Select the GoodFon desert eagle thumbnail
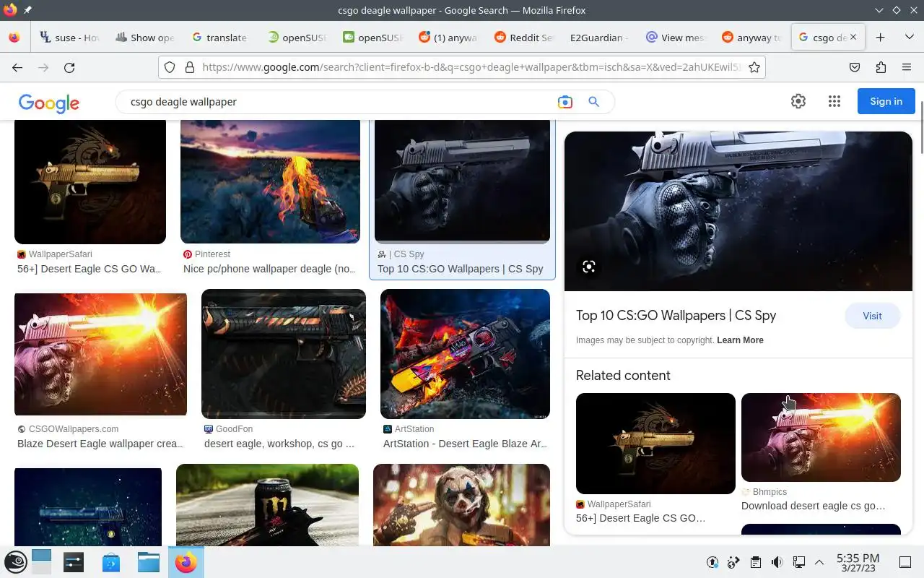This screenshot has height=578, width=924. 284,354
